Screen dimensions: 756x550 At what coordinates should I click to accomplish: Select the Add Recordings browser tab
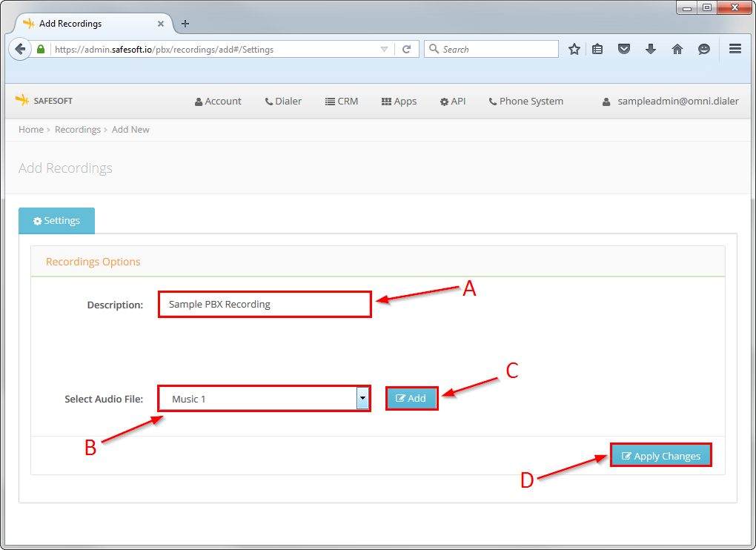(x=93, y=24)
